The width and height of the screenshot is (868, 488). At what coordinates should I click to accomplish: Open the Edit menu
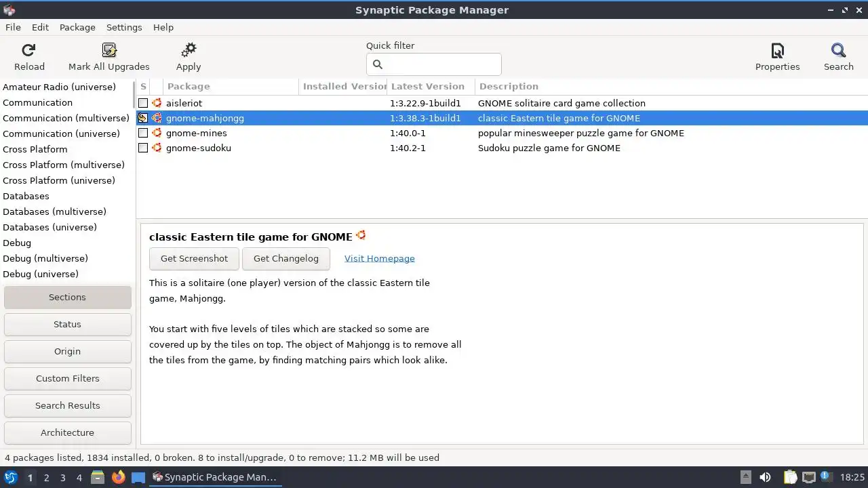(40, 27)
